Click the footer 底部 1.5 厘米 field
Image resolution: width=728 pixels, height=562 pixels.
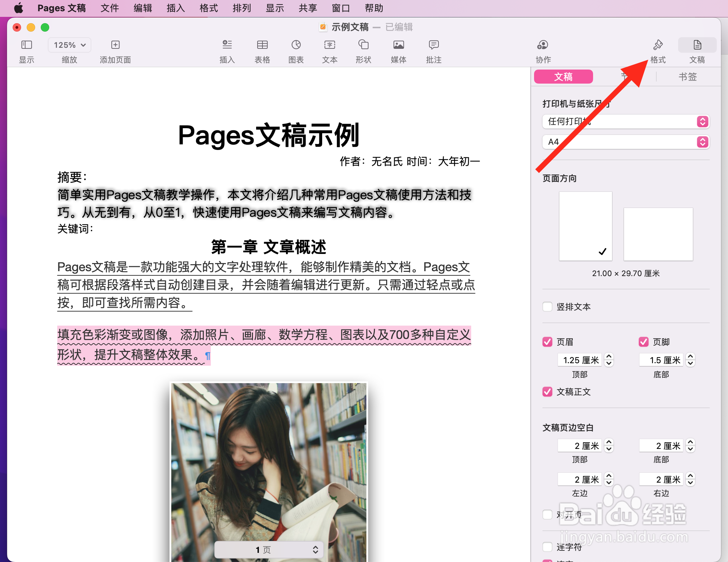(661, 360)
